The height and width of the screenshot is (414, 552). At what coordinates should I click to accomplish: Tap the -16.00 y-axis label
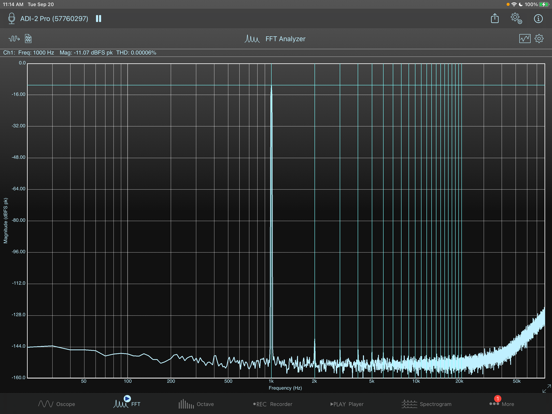(19, 94)
